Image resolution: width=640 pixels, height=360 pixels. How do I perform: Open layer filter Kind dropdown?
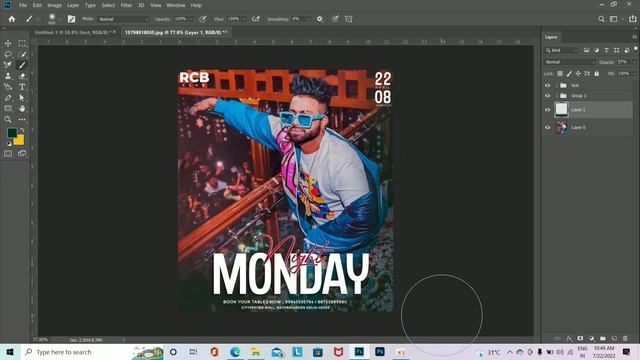point(562,50)
